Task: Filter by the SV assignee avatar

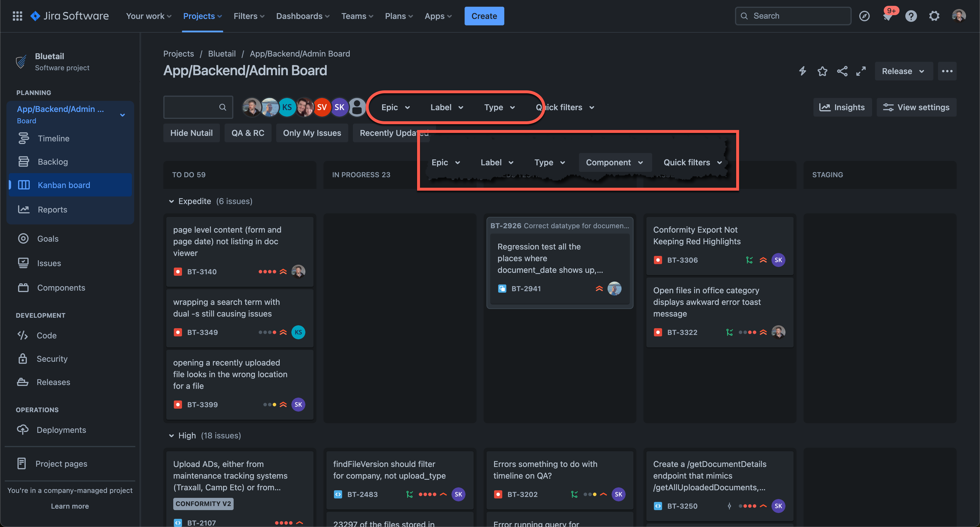Action: coord(322,107)
